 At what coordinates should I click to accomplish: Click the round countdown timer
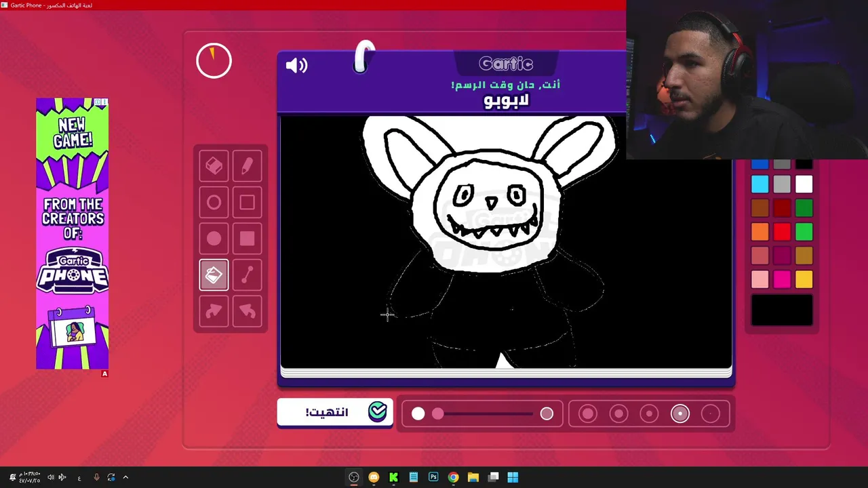214,61
